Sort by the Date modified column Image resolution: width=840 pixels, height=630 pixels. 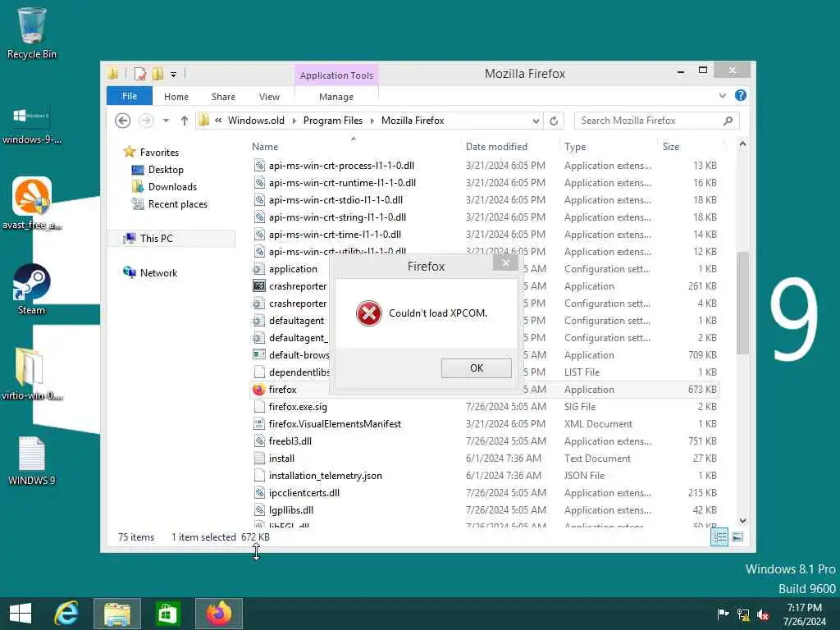(496, 147)
